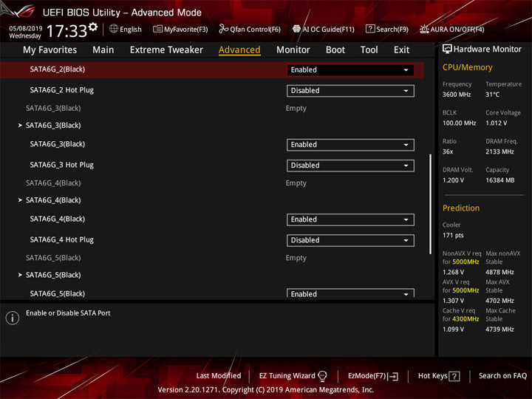Image resolution: width=532 pixels, height=399 pixels.
Task: Expand the SATA6G_3(Black) submenu arrow
Action: coord(20,125)
